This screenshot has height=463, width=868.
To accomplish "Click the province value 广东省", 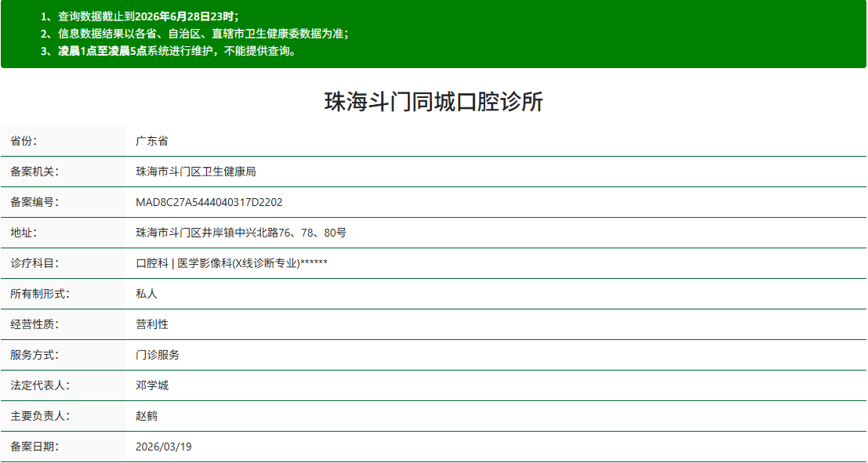I will pyautogui.click(x=151, y=141).
